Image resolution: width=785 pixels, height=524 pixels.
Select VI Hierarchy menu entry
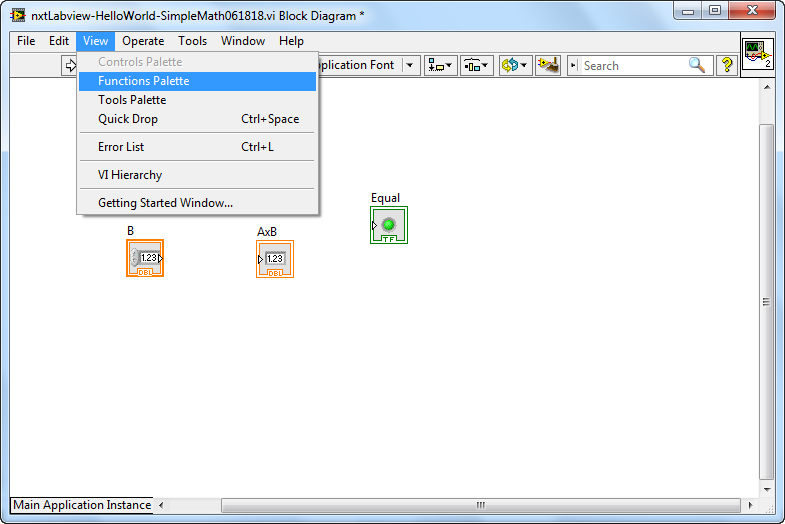(x=197, y=175)
